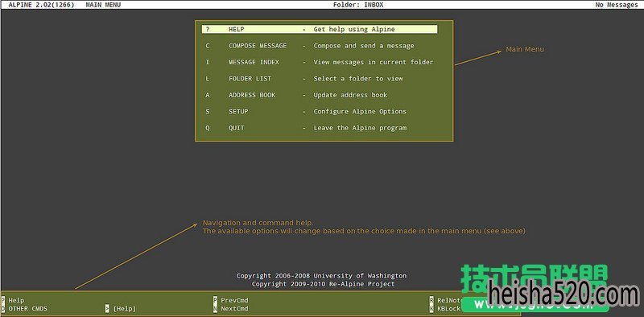Click OTHER CMDS in the command bar

(x=28, y=309)
